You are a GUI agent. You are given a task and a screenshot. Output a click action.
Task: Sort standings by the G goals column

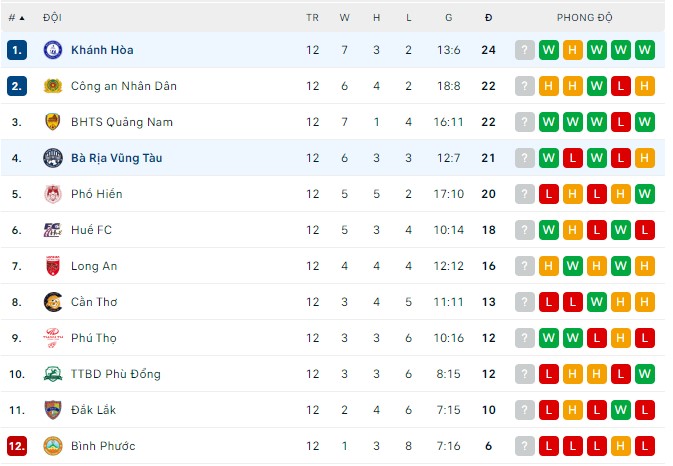coord(449,18)
